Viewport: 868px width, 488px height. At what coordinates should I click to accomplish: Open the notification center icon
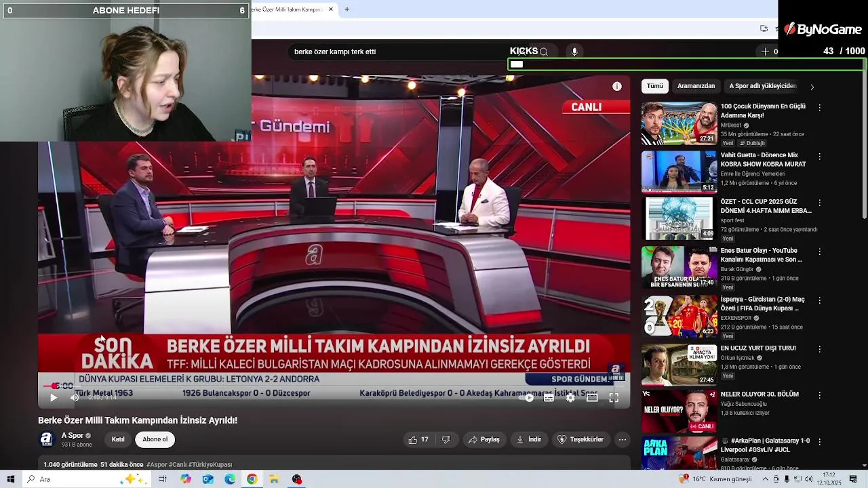click(x=853, y=479)
